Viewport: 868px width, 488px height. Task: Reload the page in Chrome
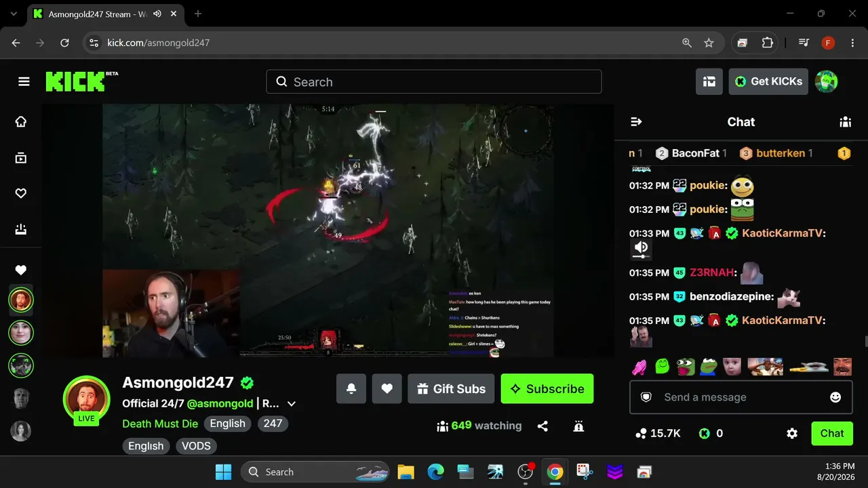tap(64, 43)
